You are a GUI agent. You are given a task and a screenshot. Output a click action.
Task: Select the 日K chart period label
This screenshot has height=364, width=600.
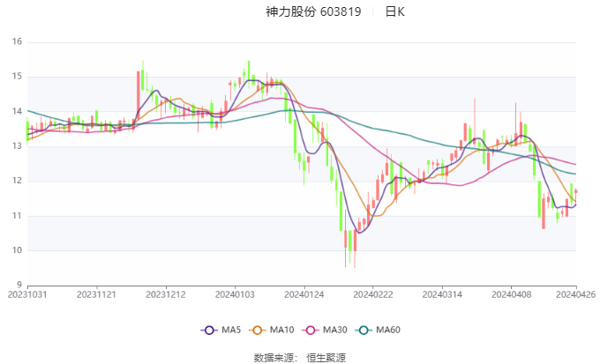pyautogui.click(x=395, y=11)
